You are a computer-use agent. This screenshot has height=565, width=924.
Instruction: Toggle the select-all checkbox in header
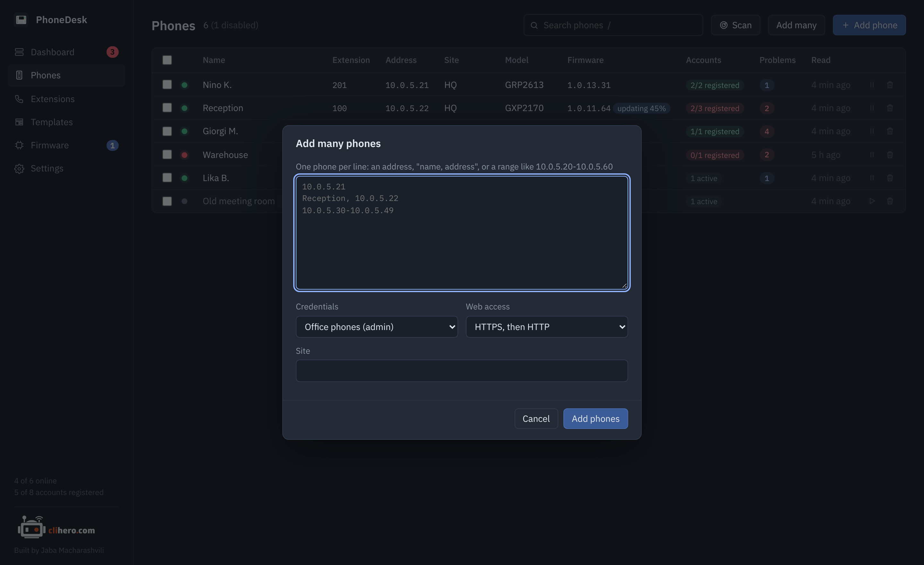(x=167, y=60)
